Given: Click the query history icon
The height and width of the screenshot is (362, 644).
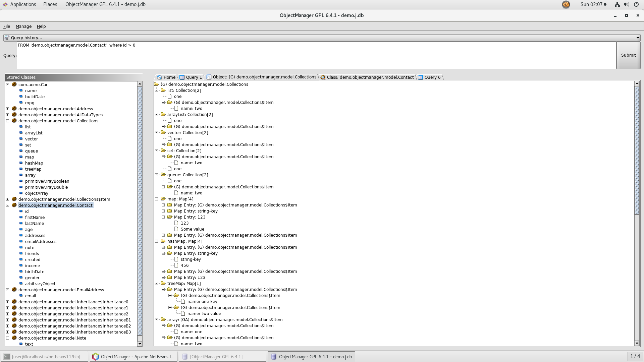Looking at the screenshot, I should [x=7, y=38].
